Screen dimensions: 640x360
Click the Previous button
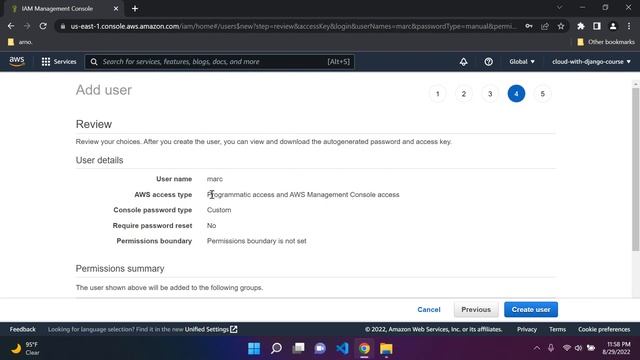[x=476, y=309]
